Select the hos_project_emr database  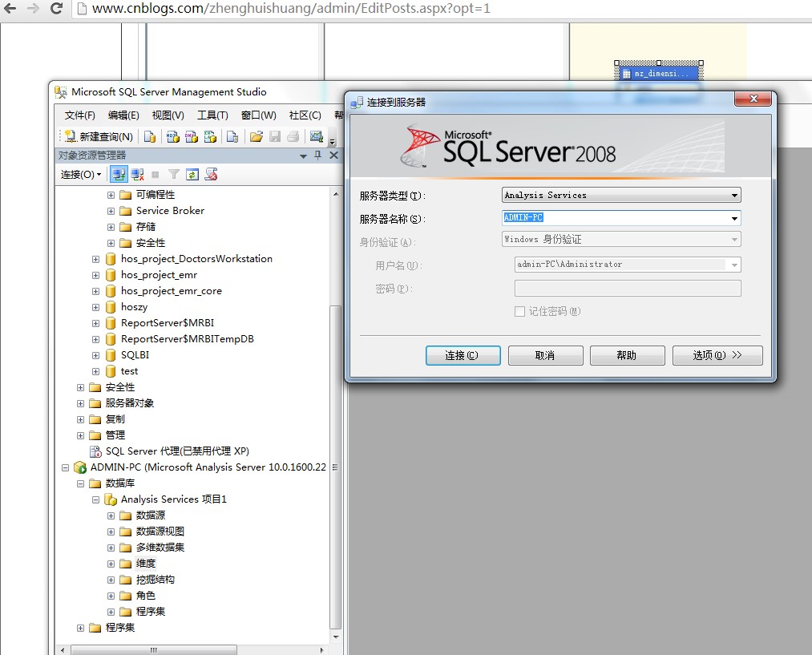[x=159, y=275]
